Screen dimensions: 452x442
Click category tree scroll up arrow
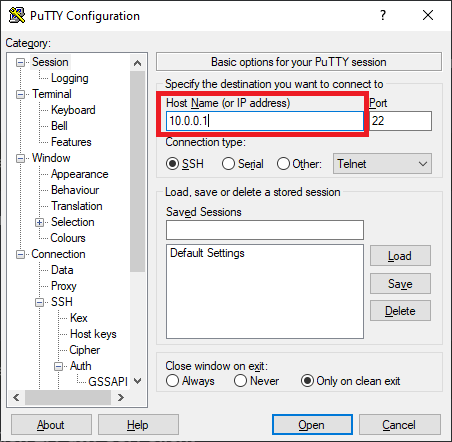[x=137, y=63]
